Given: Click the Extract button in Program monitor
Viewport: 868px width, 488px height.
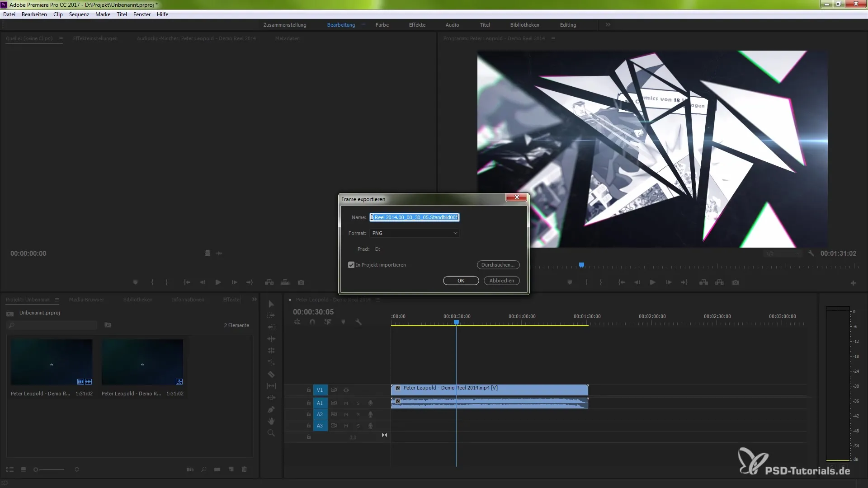Looking at the screenshot, I should [719, 282].
